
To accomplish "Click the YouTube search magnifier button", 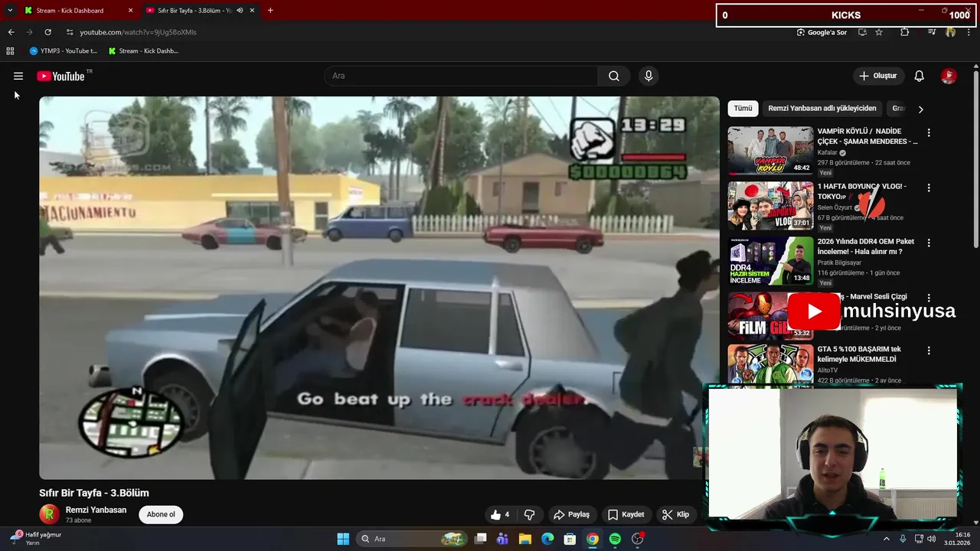I will click(x=614, y=76).
